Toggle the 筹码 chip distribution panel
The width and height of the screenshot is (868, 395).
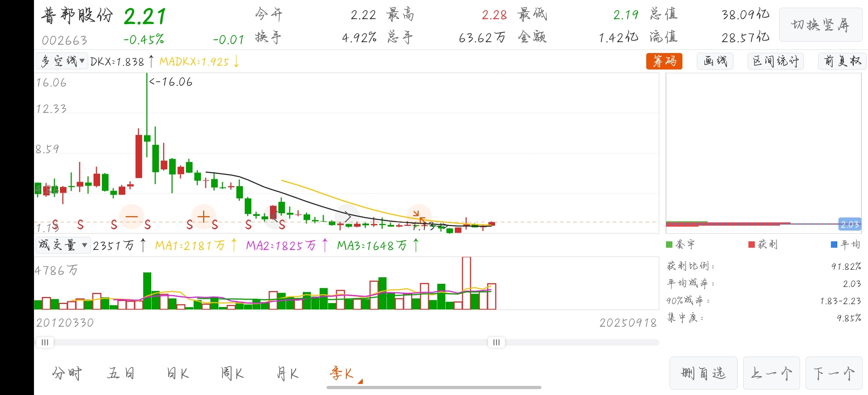click(664, 61)
